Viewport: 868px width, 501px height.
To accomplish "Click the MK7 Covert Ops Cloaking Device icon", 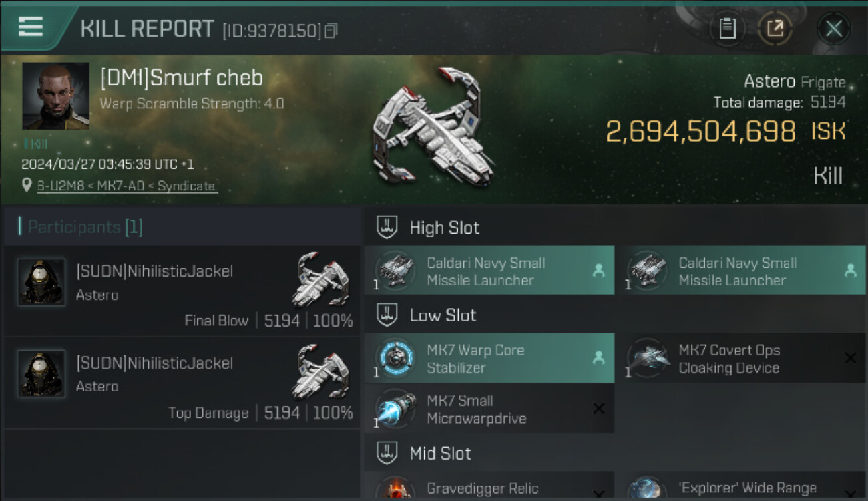I will click(648, 359).
